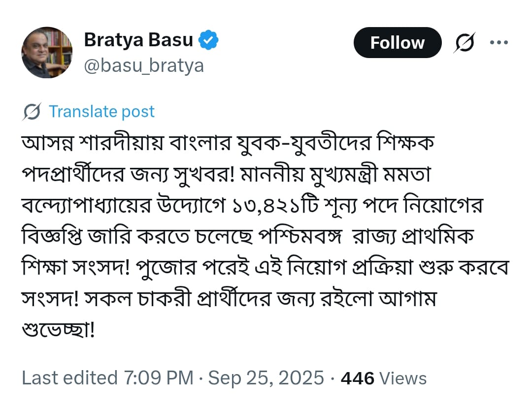This screenshot has height=408, width=532.
Task: Click the Grok icon beside the Follow button
Action: point(465,43)
